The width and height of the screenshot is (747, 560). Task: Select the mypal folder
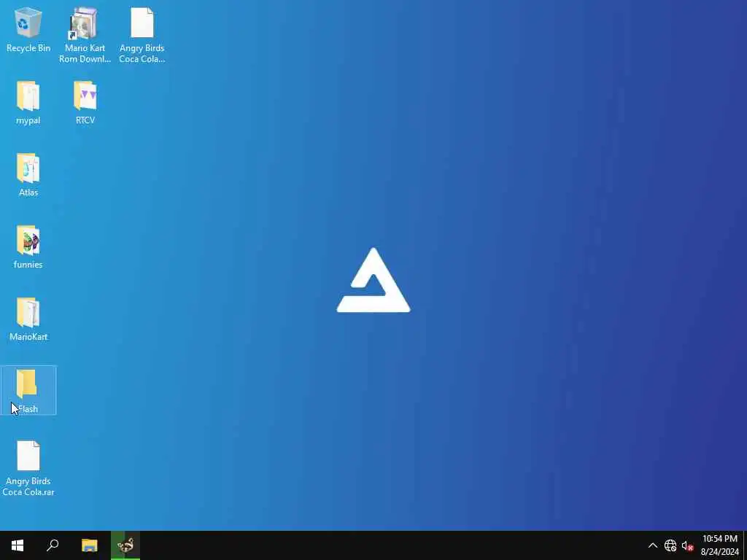(28, 103)
